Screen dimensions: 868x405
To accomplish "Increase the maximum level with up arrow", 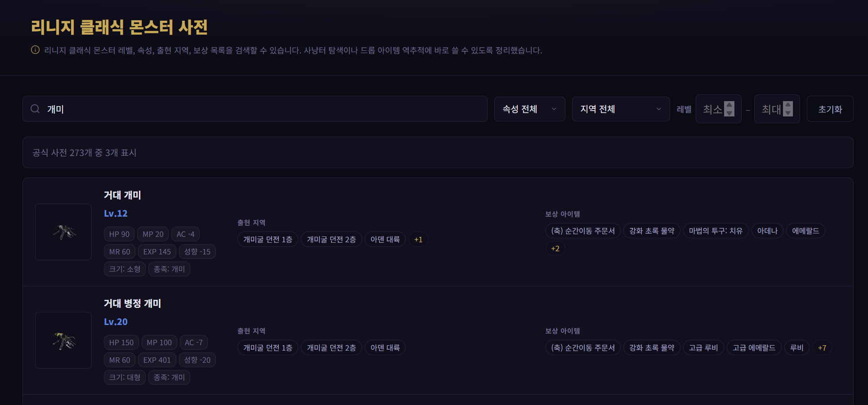I will coord(788,105).
